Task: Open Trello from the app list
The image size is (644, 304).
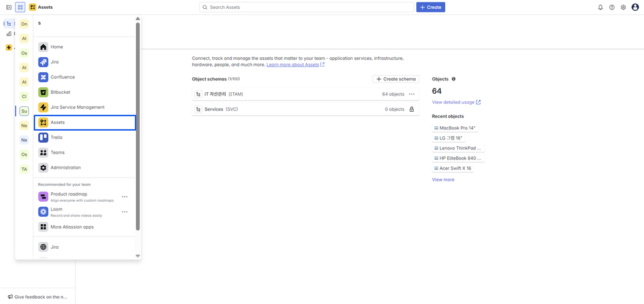Action: (85, 138)
